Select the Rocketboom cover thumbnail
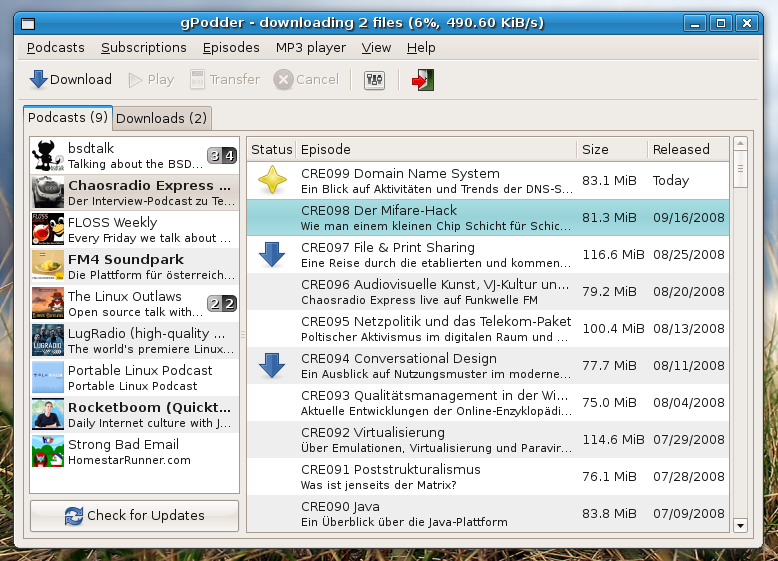Image resolution: width=778 pixels, height=561 pixels. pyautogui.click(x=48, y=414)
